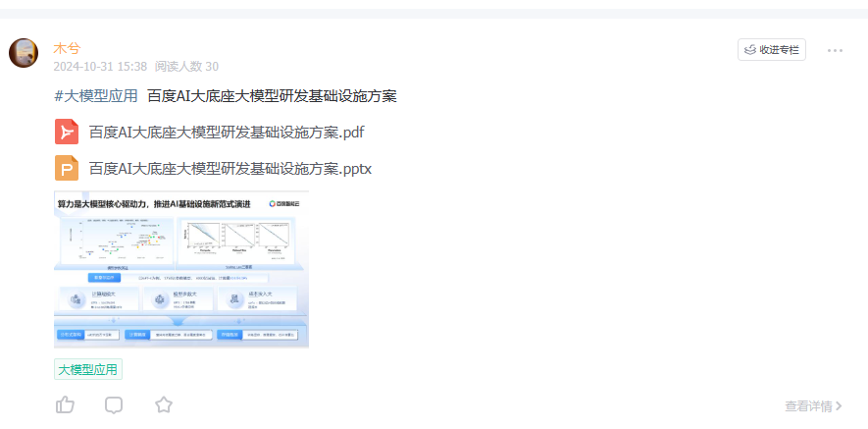Screen dimensions: 868x429
Task: Enlarge the slide preview thumbnail
Action: [181, 269]
